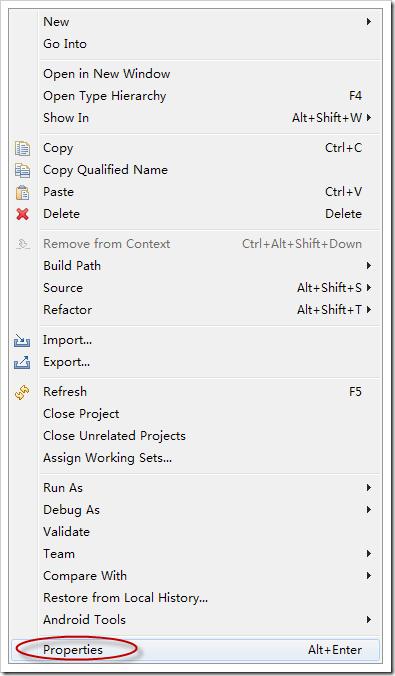The height and width of the screenshot is (676, 395).
Task: Click the Copy icon in the menu
Action: point(22,148)
